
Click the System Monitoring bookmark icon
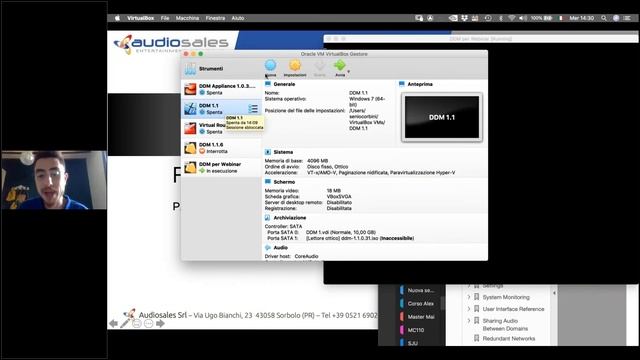tap(476, 297)
